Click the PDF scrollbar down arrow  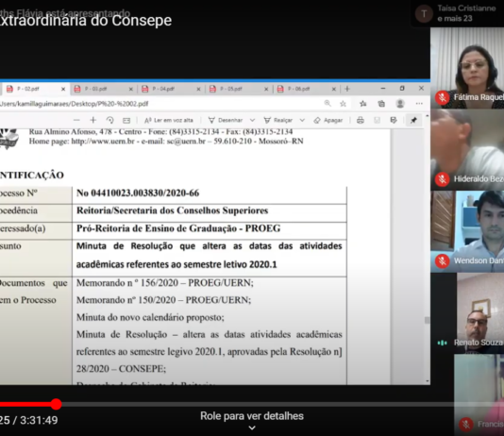[428, 381]
